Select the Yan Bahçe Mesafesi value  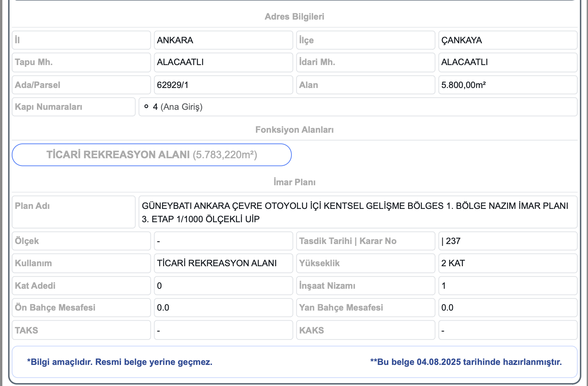(x=447, y=308)
